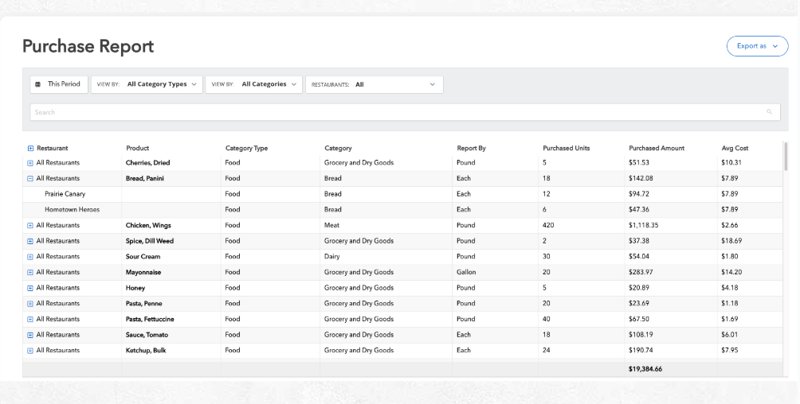800x404 pixels.
Task: Open the All Category Types dropdown
Action: coord(147,85)
